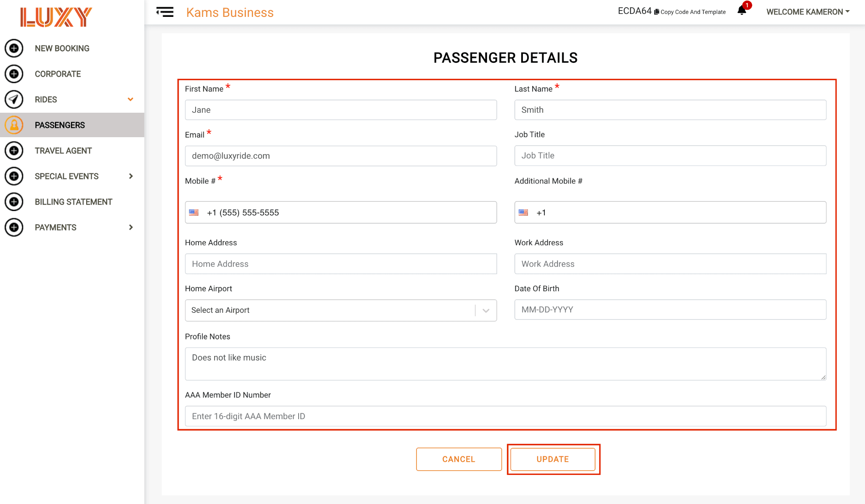Open Billing Statement page
Screen dimensions: 865x504
point(73,202)
